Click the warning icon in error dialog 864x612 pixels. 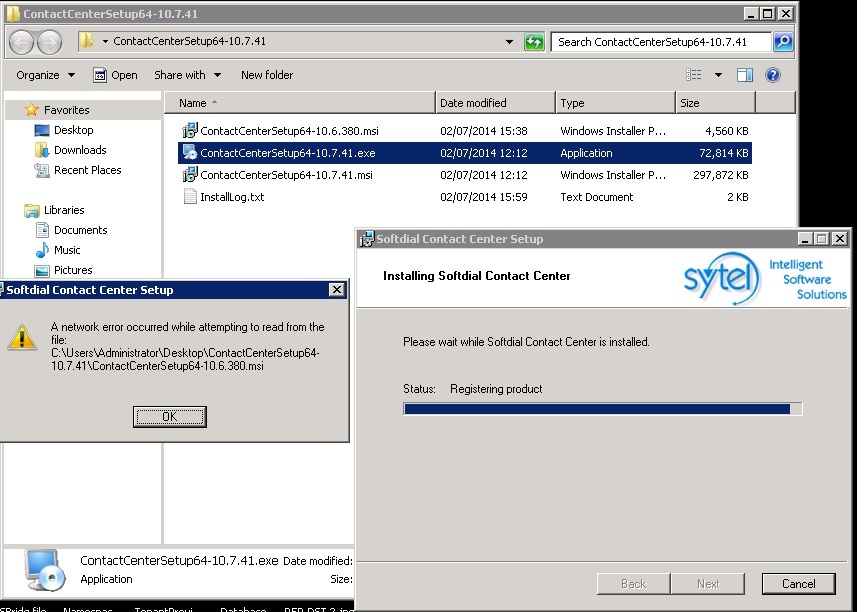tap(22, 337)
